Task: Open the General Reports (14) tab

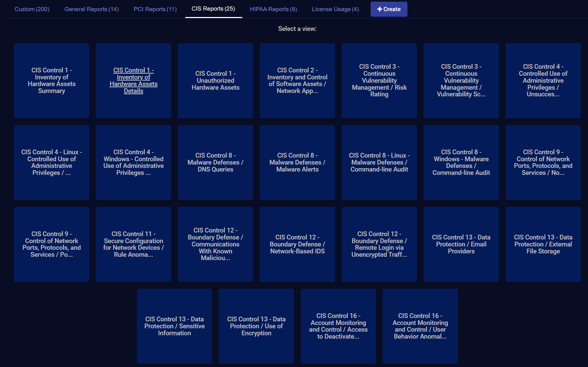Action: (x=91, y=9)
